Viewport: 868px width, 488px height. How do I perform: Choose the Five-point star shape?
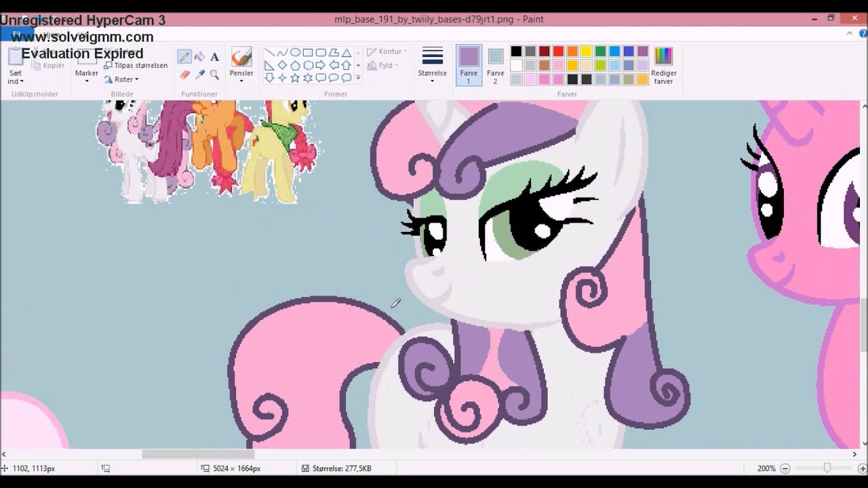(x=295, y=78)
